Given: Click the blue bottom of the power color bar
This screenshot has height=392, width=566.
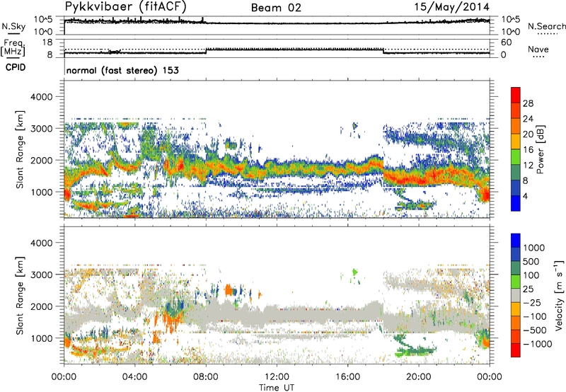Looking at the screenshot, I should click(x=516, y=203).
